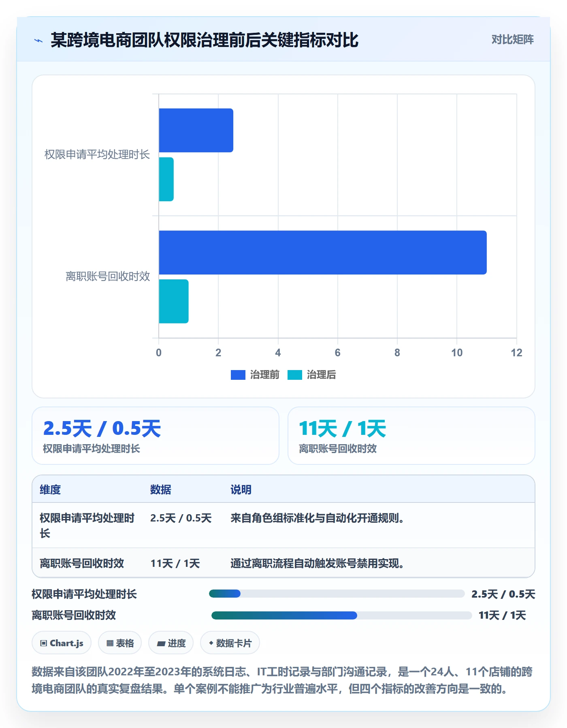Screen dimensions: 567x728
Task: Click the 2.5天 / 0.5天 value in the table
Action: point(181,518)
